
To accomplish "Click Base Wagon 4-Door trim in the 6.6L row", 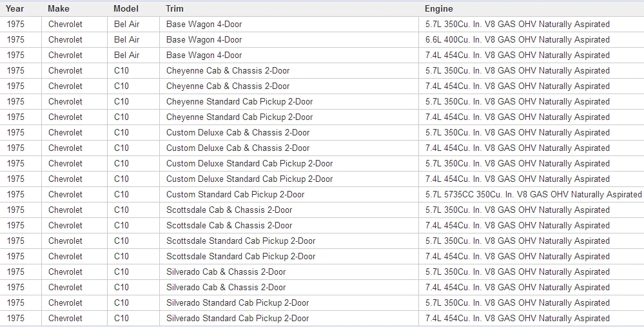I will tap(289, 40).
